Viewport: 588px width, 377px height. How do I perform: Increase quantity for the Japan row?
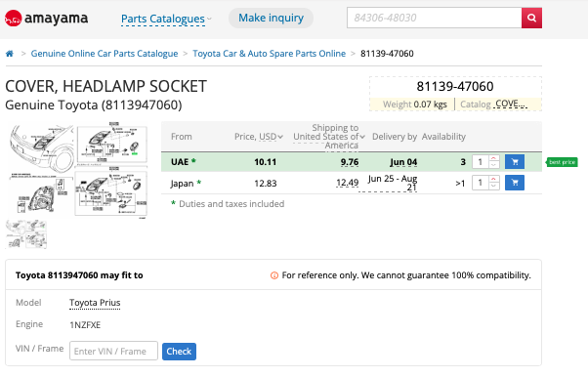click(494, 180)
